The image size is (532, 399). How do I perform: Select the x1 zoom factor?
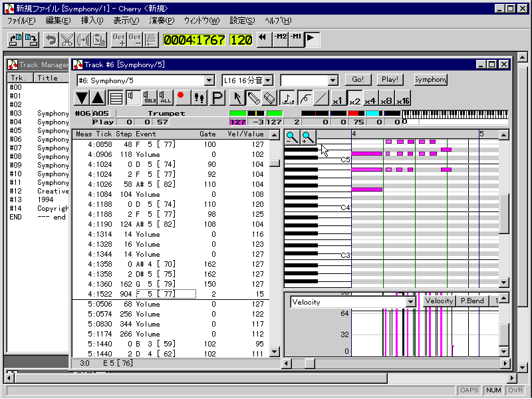338,98
